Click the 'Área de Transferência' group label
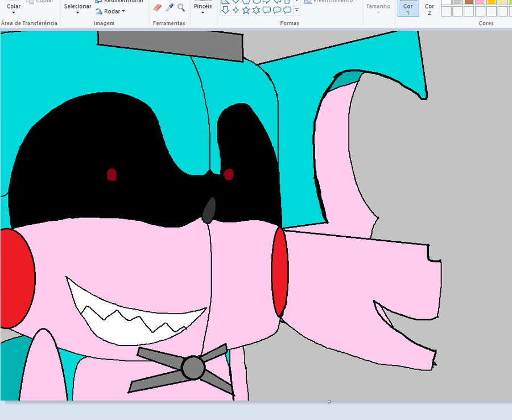The width and height of the screenshot is (512, 420). pyautogui.click(x=29, y=23)
